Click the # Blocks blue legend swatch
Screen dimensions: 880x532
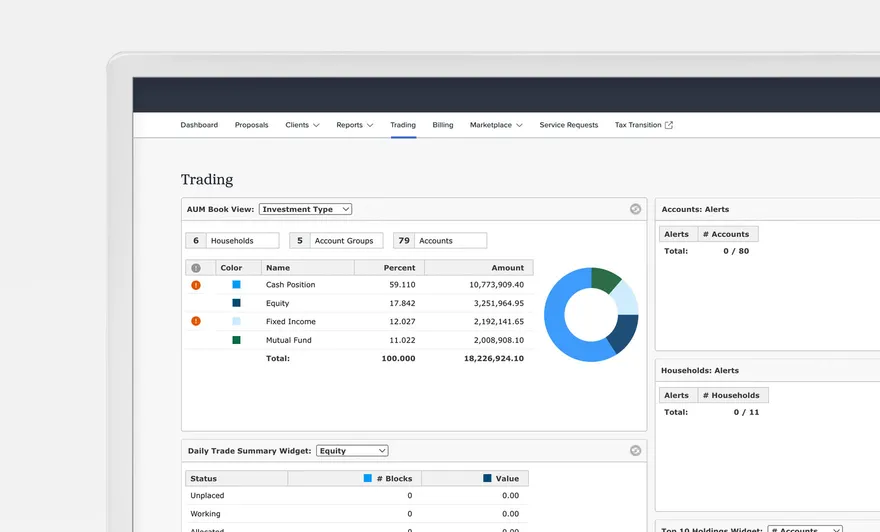tap(368, 478)
